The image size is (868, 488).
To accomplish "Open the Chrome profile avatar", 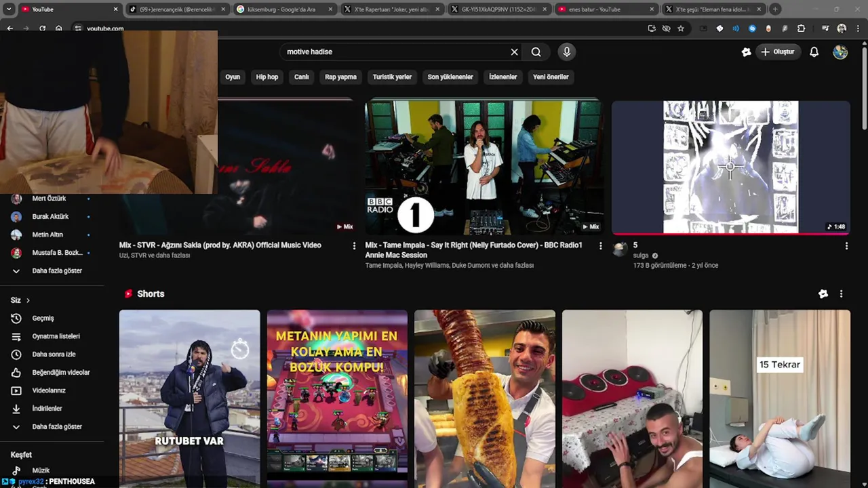I will click(842, 28).
